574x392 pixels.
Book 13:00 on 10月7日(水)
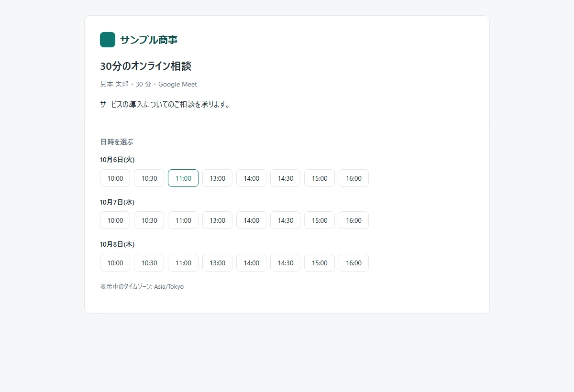click(x=217, y=220)
